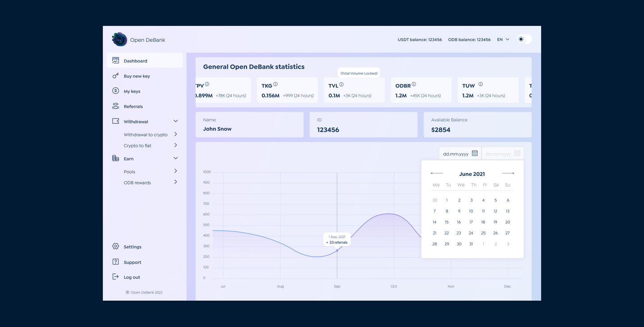Click the Log out button
Image resolution: width=644 pixels, height=327 pixels.
point(131,277)
